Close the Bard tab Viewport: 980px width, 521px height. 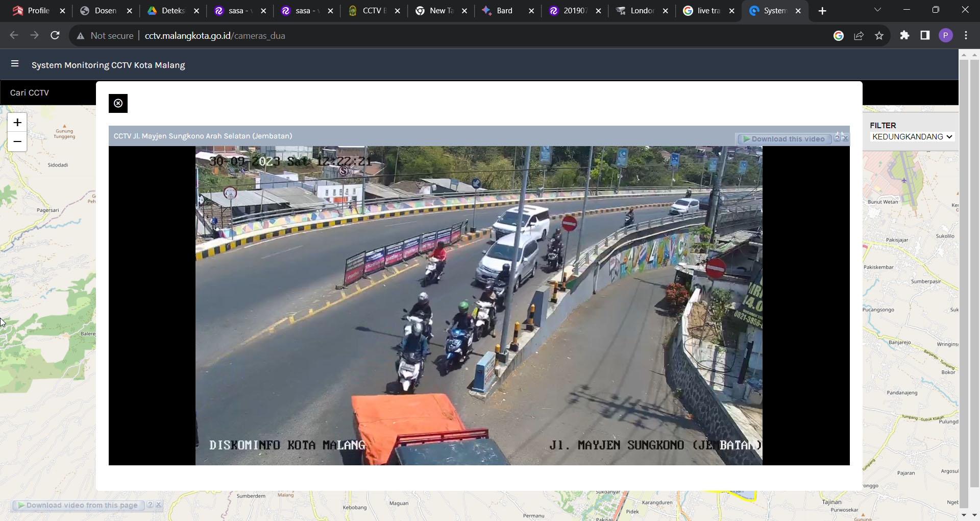click(531, 11)
